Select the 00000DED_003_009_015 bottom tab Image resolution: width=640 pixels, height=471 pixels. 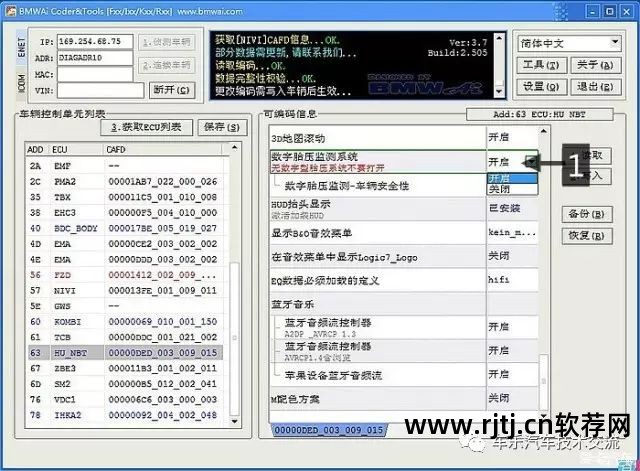click(x=329, y=430)
